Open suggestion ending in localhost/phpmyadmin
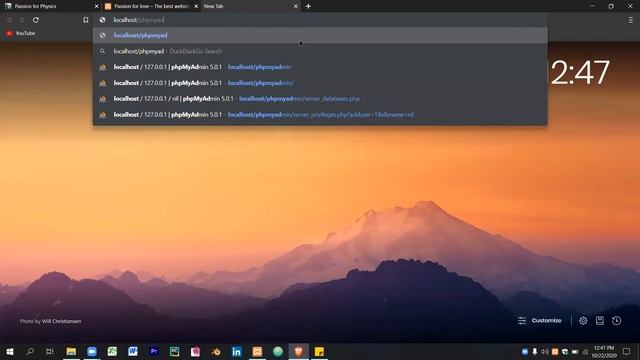 320,67
